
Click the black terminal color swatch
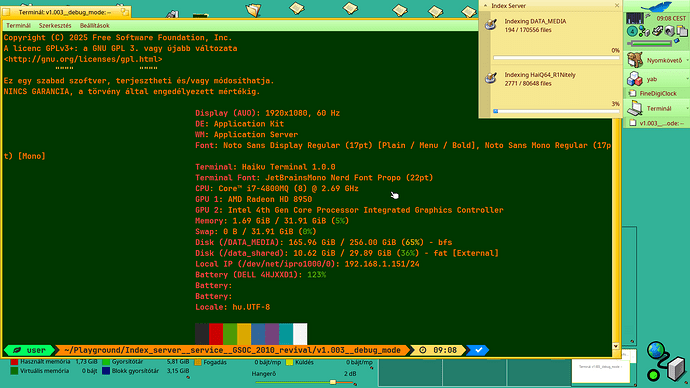[x=202, y=334]
